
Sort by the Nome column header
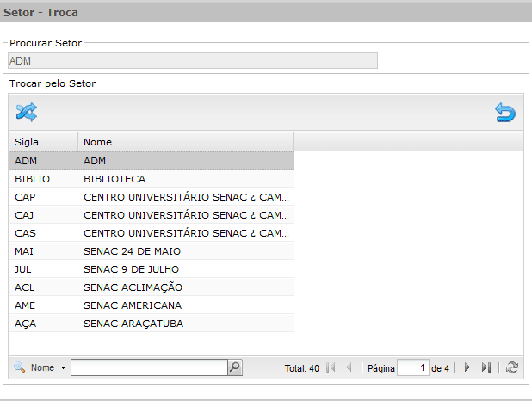pyautogui.click(x=186, y=142)
